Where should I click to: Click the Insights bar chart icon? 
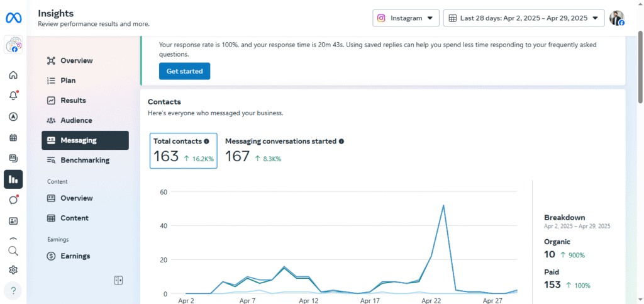click(x=13, y=179)
